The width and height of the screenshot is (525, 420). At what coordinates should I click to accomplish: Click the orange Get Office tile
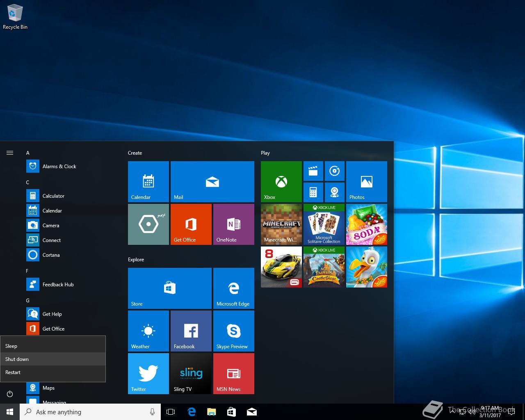pos(191,224)
